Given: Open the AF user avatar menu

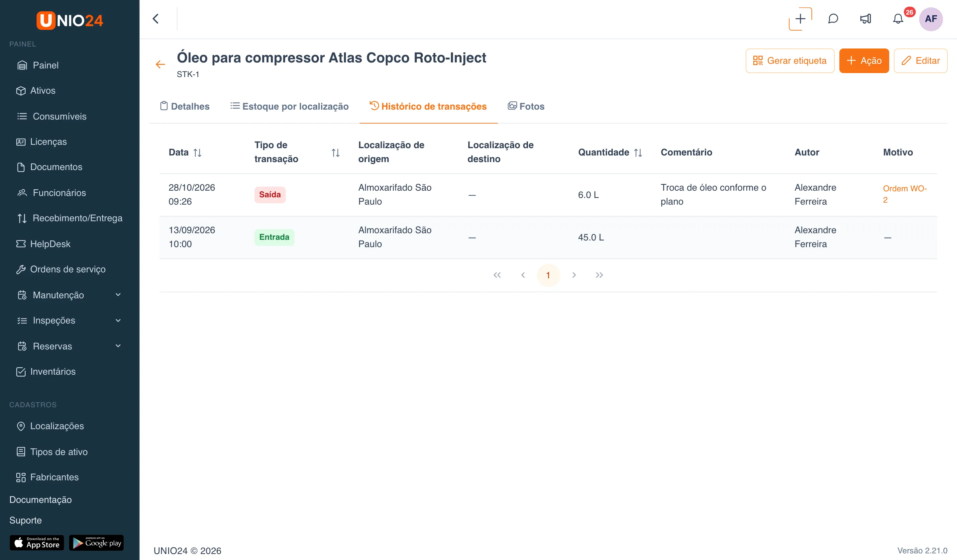Looking at the screenshot, I should click(x=931, y=19).
